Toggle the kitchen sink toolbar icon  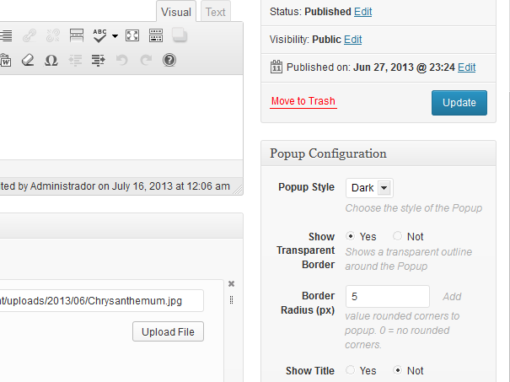point(156,35)
